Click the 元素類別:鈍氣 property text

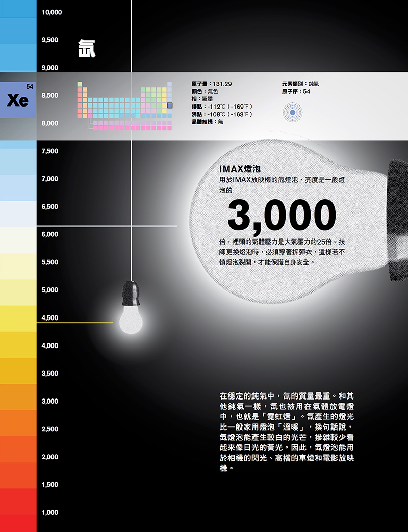point(303,84)
